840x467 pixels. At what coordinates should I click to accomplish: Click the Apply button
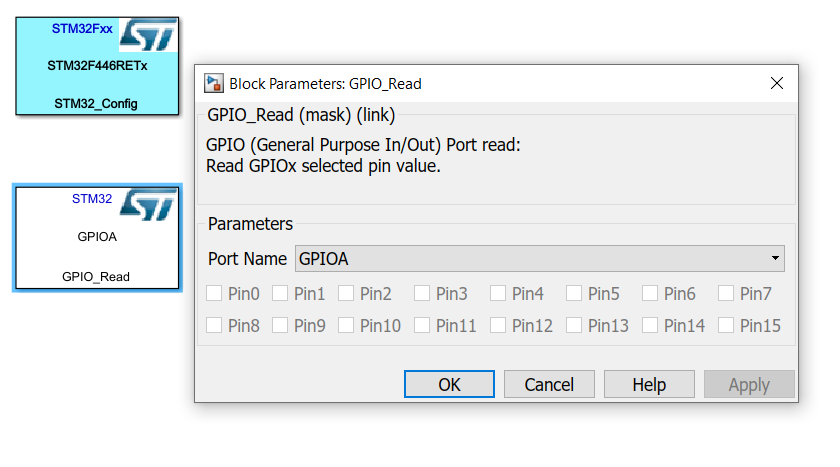pos(749,384)
